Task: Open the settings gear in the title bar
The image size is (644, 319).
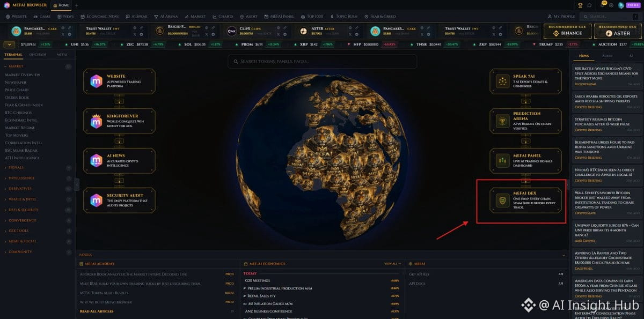Action: [611, 5]
